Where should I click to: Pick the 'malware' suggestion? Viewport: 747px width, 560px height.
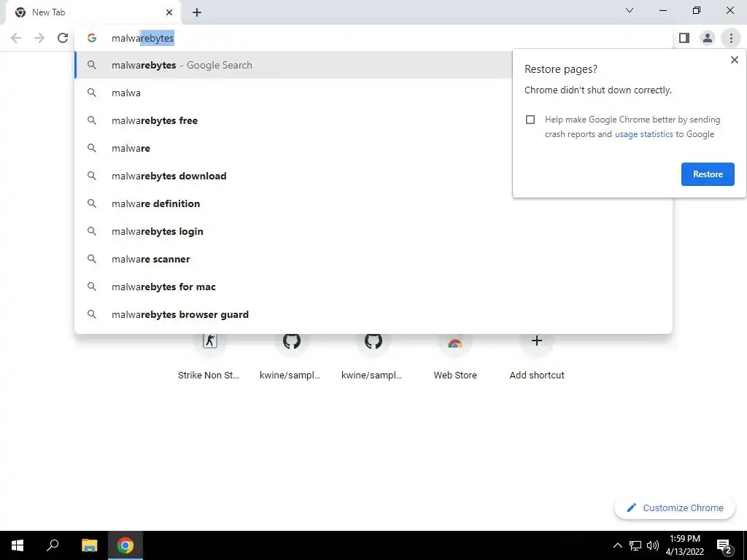pyautogui.click(x=293, y=148)
